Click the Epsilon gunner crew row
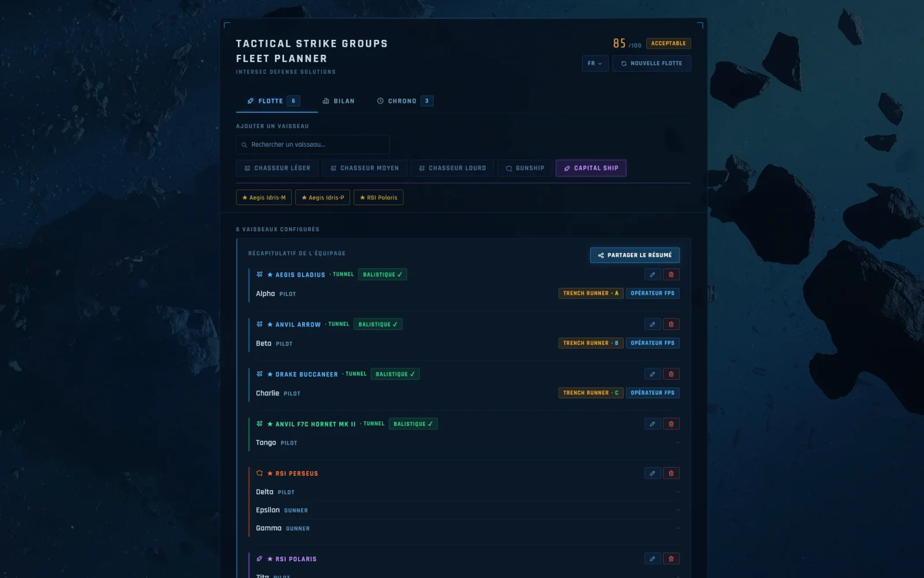 click(x=468, y=510)
